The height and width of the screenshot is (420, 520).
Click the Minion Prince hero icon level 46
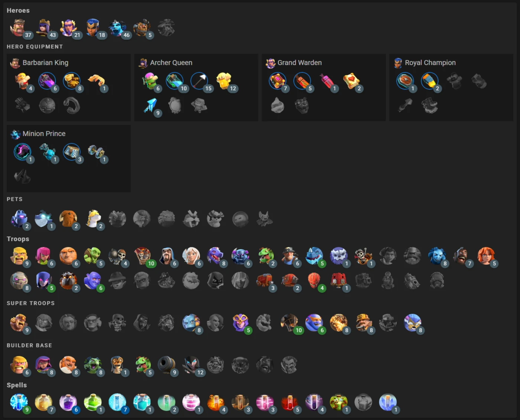[117, 28]
